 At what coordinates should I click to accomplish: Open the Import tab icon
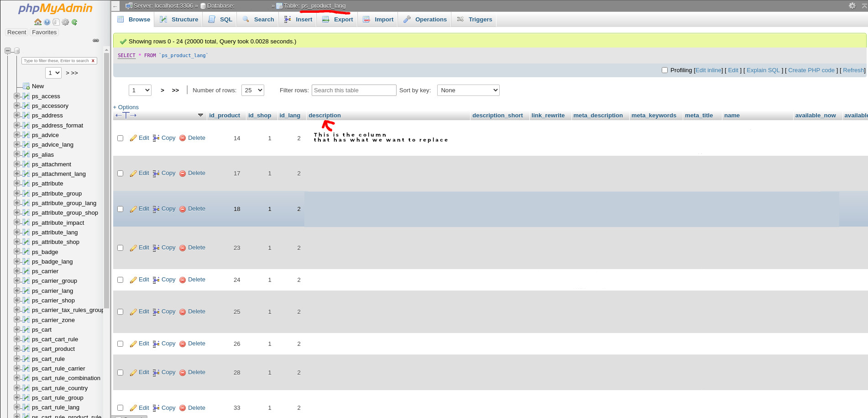pos(366,19)
